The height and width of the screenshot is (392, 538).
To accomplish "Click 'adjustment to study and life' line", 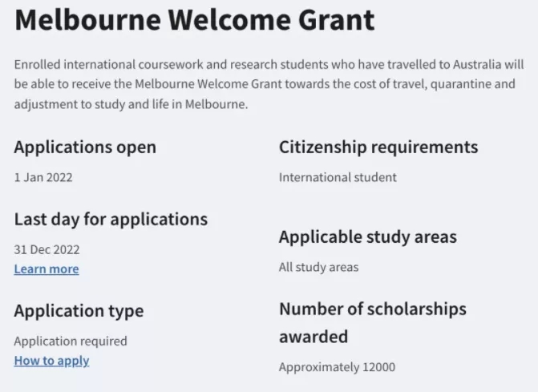I will 91,104.
